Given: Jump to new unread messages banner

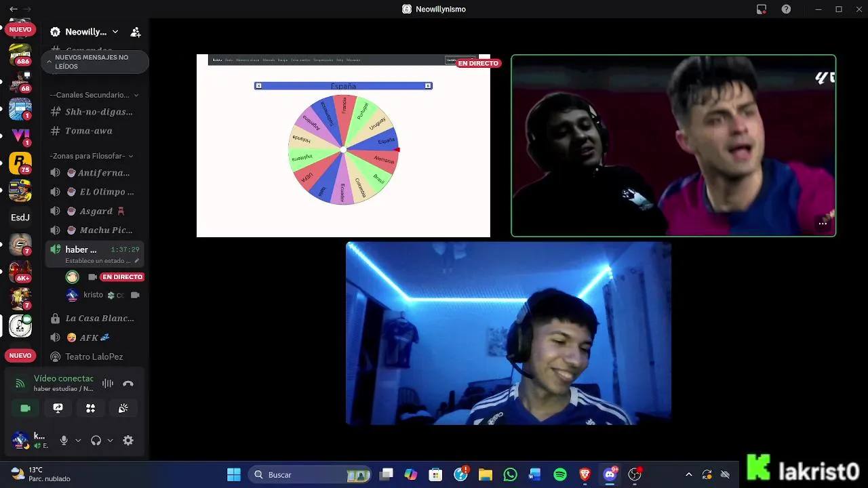Looking at the screenshot, I should click(x=95, y=62).
